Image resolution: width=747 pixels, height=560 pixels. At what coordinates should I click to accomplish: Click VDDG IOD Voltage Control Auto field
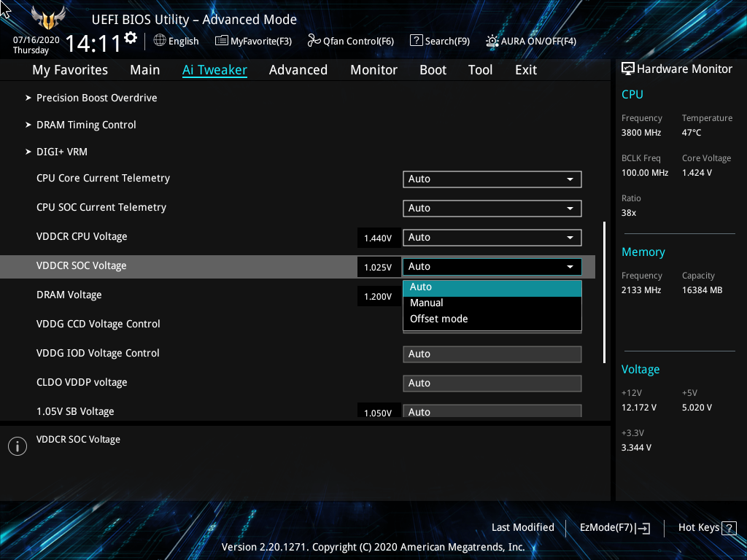click(492, 354)
